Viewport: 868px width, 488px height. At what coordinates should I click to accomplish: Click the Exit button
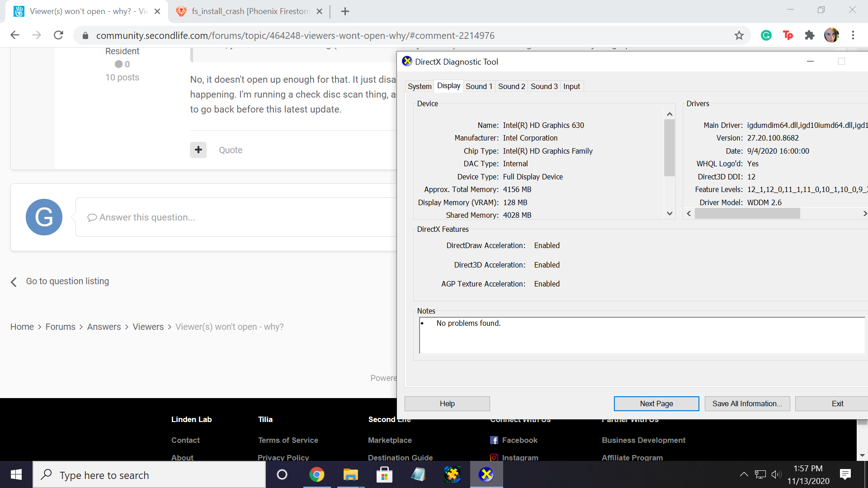(x=832, y=404)
